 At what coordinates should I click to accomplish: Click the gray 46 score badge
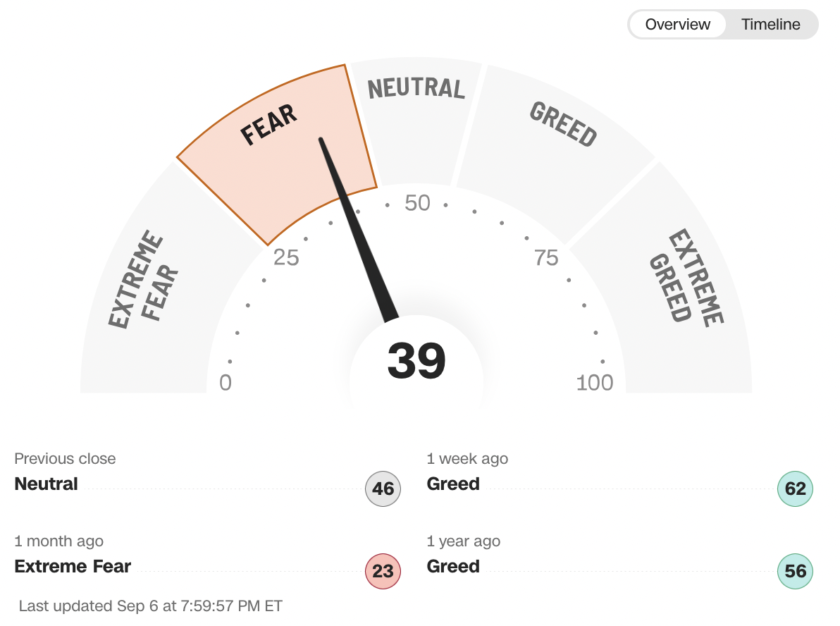(x=383, y=489)
